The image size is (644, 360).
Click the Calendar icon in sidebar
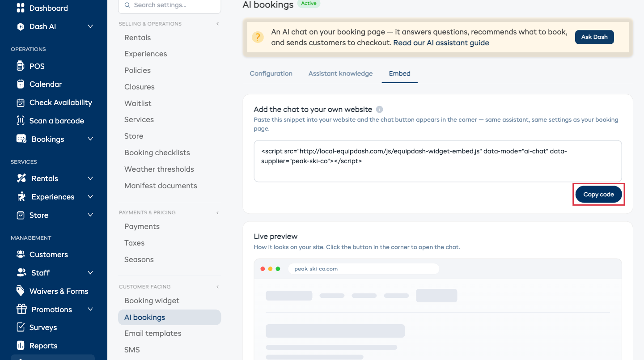point(21,84)
